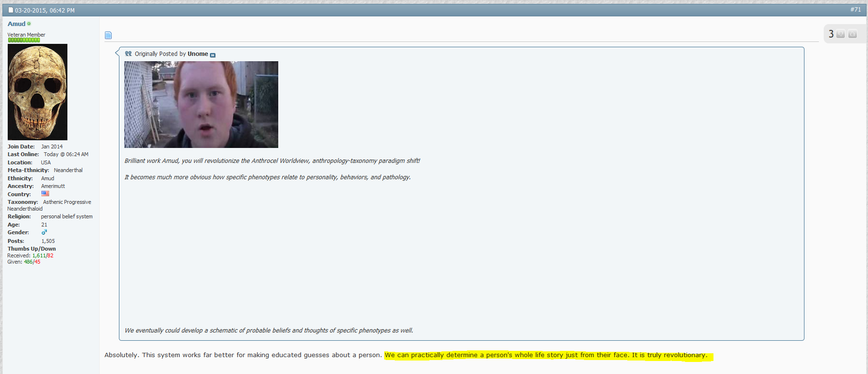This screenshot has height=374, width=868.
Task: Click the post rating score 3
Action: tap(831, 34)
